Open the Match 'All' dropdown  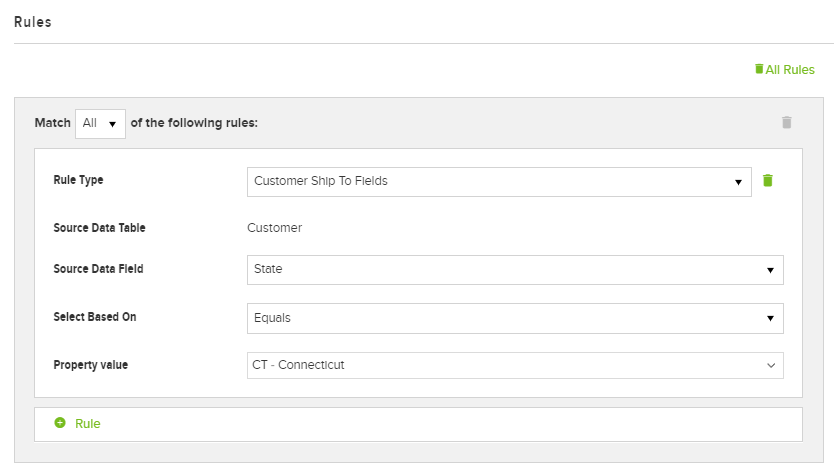pyautogui.click(x=100, y=123)
